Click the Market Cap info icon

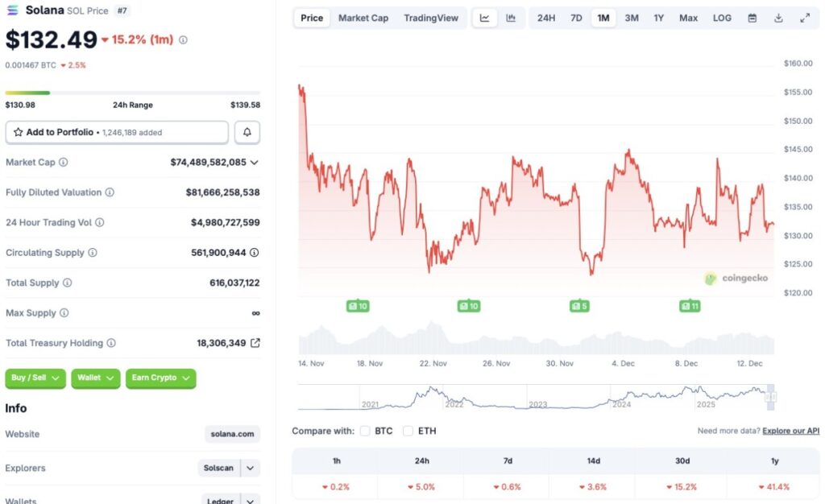(x=64, y=163)
